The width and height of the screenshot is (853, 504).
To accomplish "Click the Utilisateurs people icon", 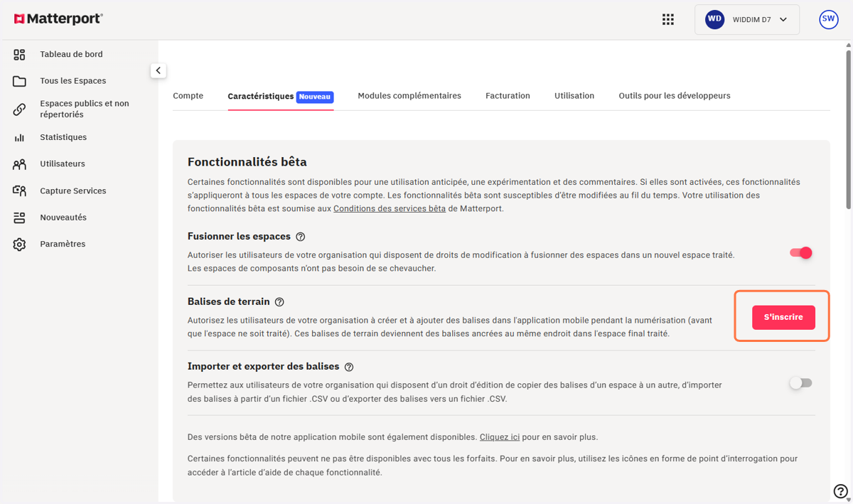I will pyautogui.click(x=19, y=164).
